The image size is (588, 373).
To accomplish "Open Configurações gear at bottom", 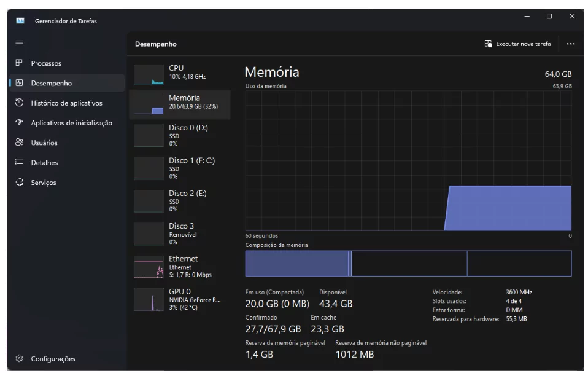I will pyautogui.click(x=19, y=358).
